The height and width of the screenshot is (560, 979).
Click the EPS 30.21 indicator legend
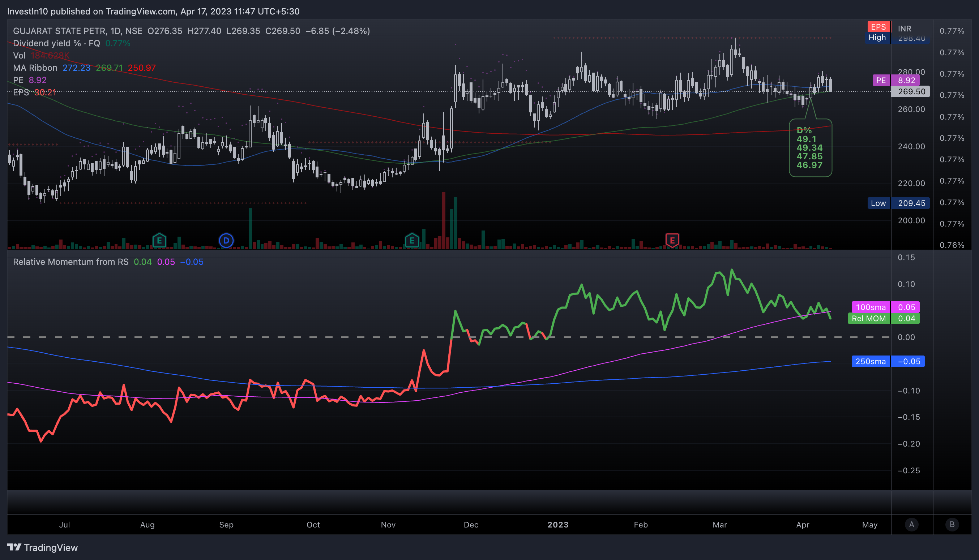pos(35,92)
